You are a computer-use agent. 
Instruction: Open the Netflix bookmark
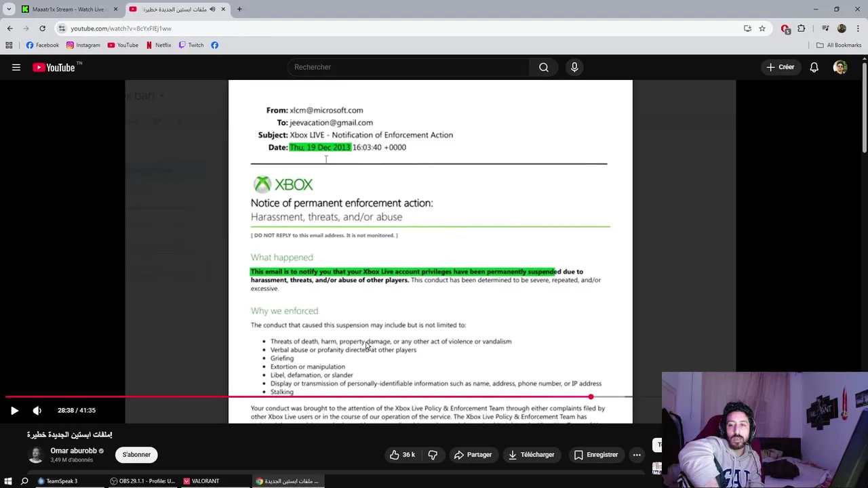(x=159, y=45)
